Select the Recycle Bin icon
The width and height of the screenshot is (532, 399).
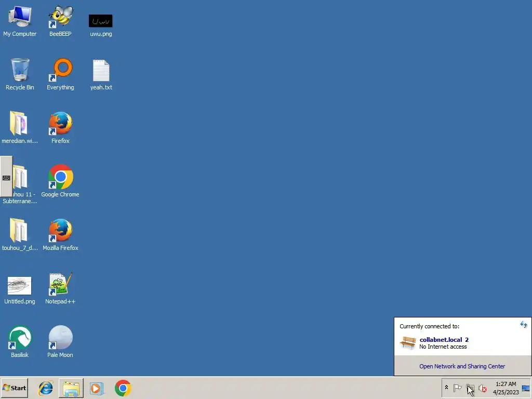click(x=20, y=74)
